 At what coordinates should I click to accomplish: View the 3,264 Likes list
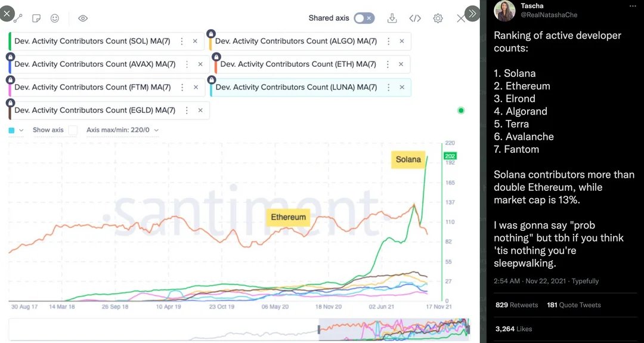(514, 329)
